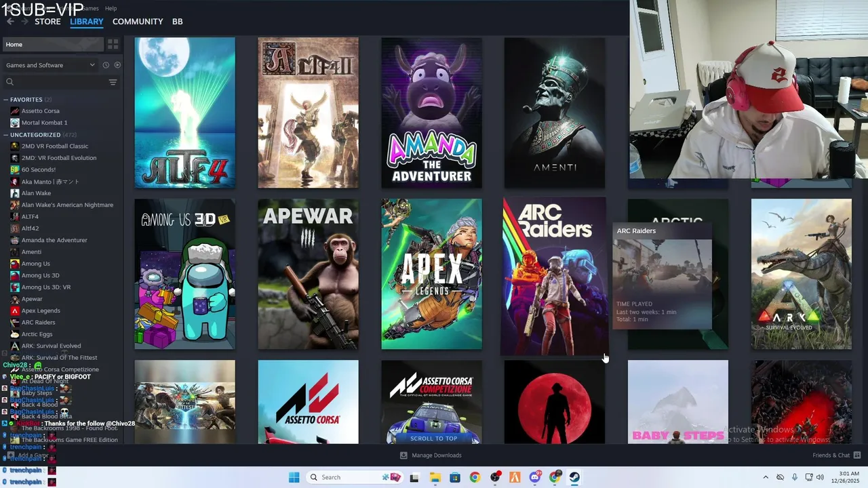The image size is (868, 488).
Task: Click the taskbar Search box
Action: tap(355, 477)
